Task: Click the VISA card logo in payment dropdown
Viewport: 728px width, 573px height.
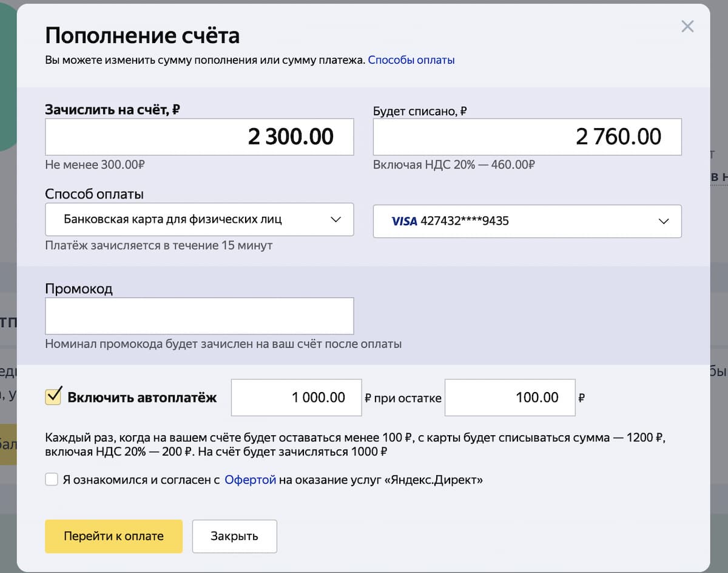Action: click(403, 221)
